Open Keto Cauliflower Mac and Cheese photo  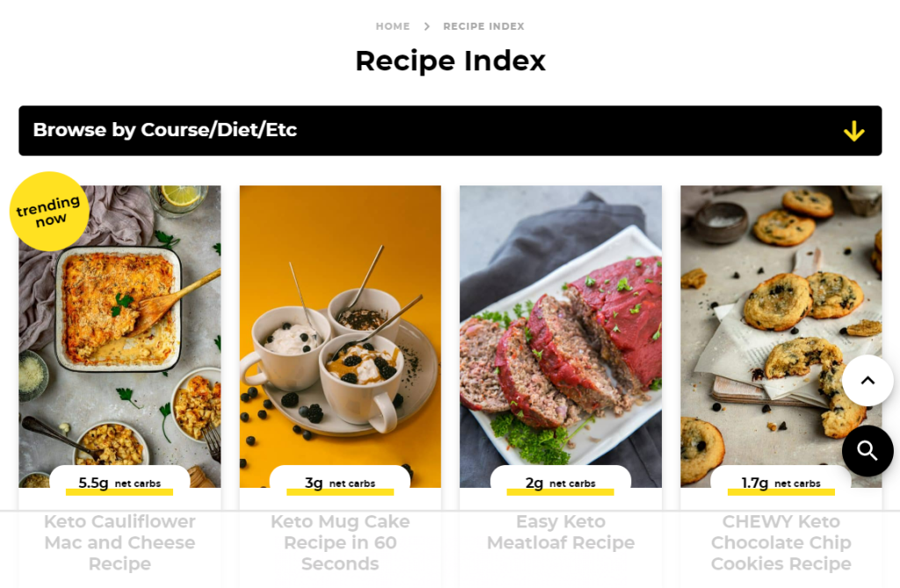tap(120, 336)
